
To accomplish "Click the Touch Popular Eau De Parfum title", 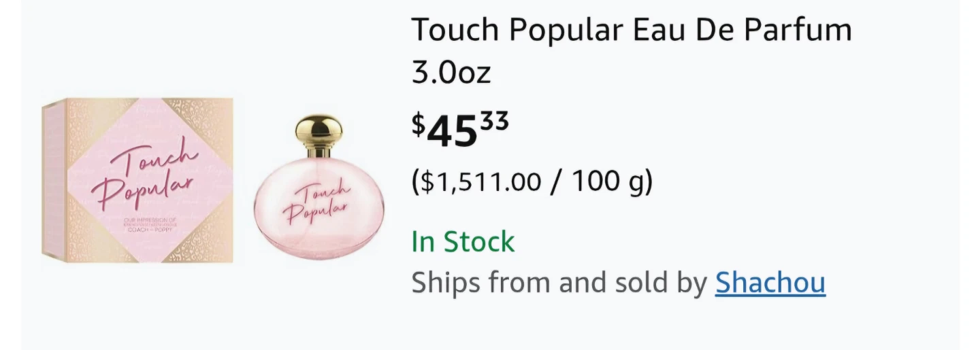I will (x=631, y=31).
